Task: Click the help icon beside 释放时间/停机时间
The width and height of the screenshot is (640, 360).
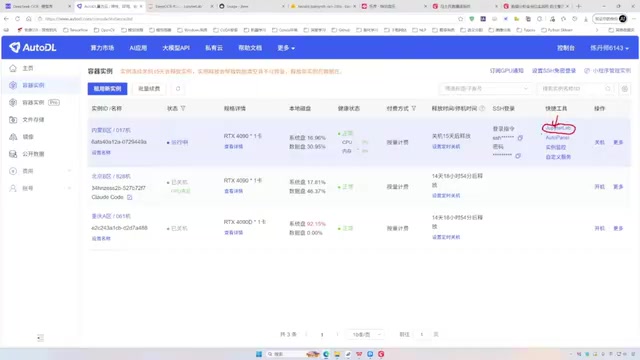Action: coord(482,108)
